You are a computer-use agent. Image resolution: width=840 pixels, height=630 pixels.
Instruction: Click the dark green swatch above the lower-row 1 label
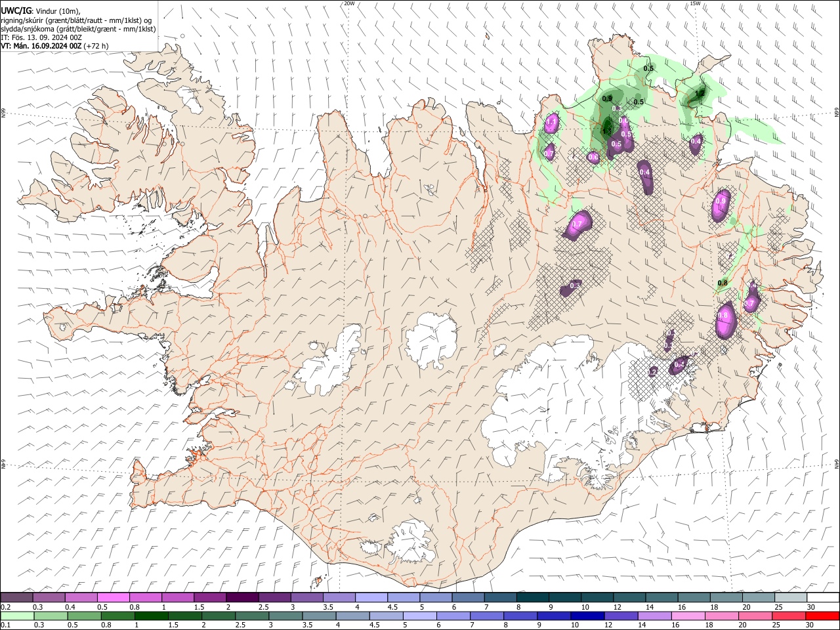[x=152, y=616]
